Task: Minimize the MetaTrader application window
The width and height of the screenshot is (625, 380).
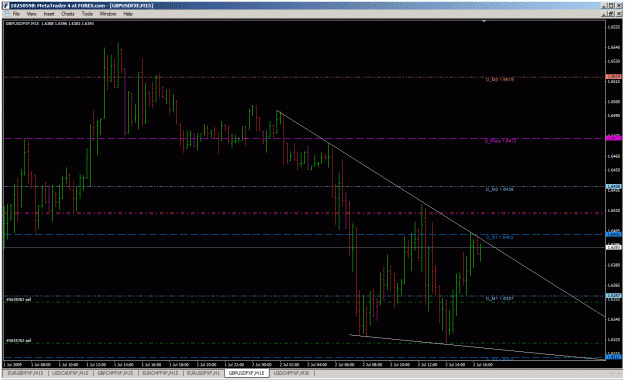Action: [x=604, y=6]
